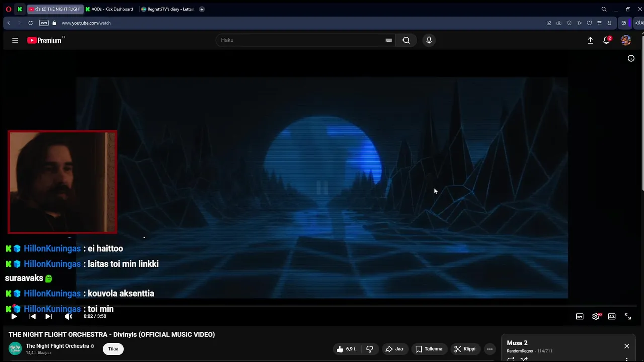644x362 pixels.
Task: Close the Musa 2 playlist panel
Action: coord(627,346)
